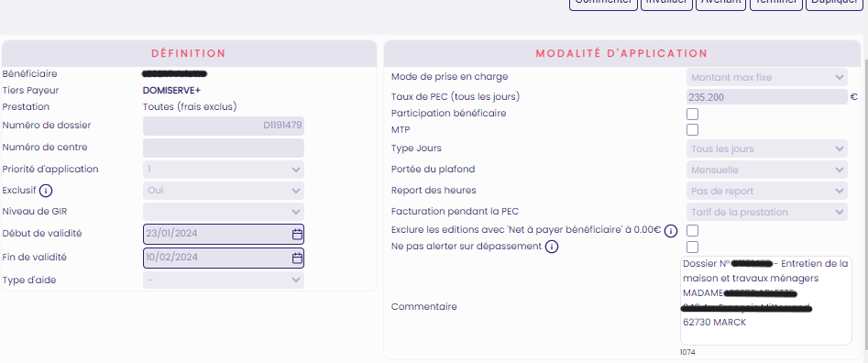868x363 pixels.
Task: Click the Taux de PEC amount field
Action: pyautogui.click(x=766, y=97)
